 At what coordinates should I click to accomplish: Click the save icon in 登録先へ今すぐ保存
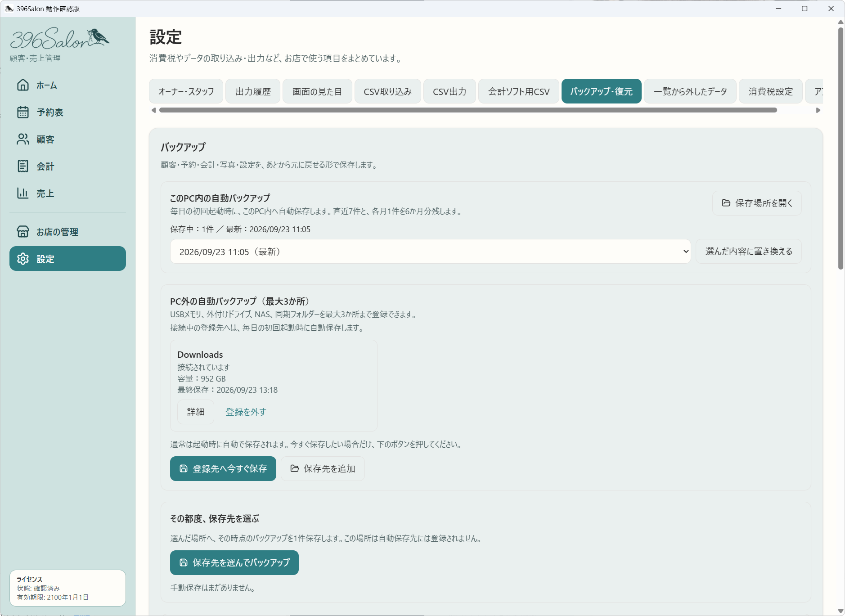[x=184, y=468]
